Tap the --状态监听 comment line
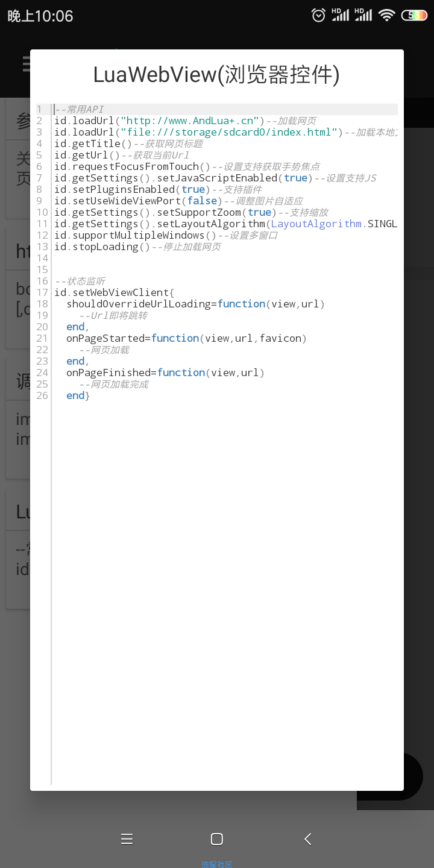Viewport: 434px width, 868px height. [x=80, y=281]
